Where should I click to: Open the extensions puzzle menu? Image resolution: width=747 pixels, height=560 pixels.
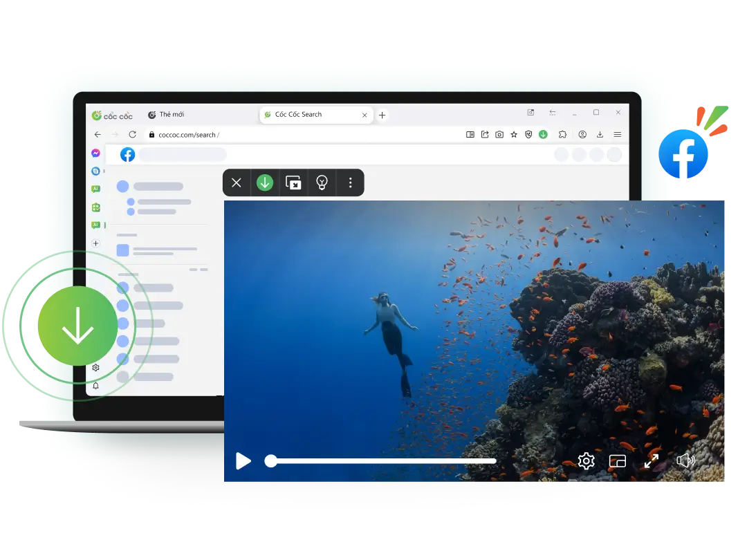(562, 135)
